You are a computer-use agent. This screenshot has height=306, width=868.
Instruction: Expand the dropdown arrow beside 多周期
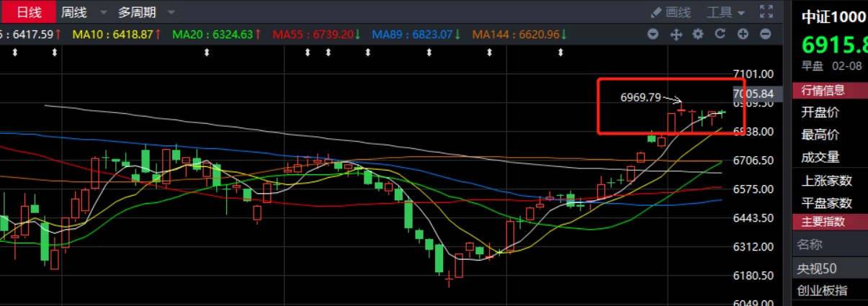pos(171,13)
